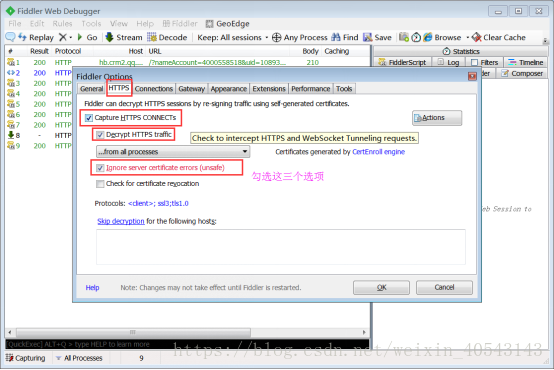Enable Check for certificate revocation
This screenshot has width=554, height=370.
[100, 184]
